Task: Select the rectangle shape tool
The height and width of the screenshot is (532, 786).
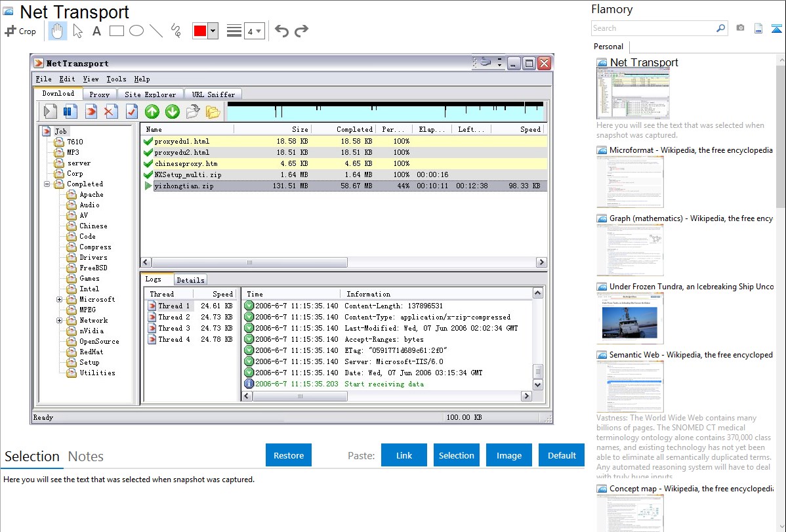Action: tap(117, 31)
